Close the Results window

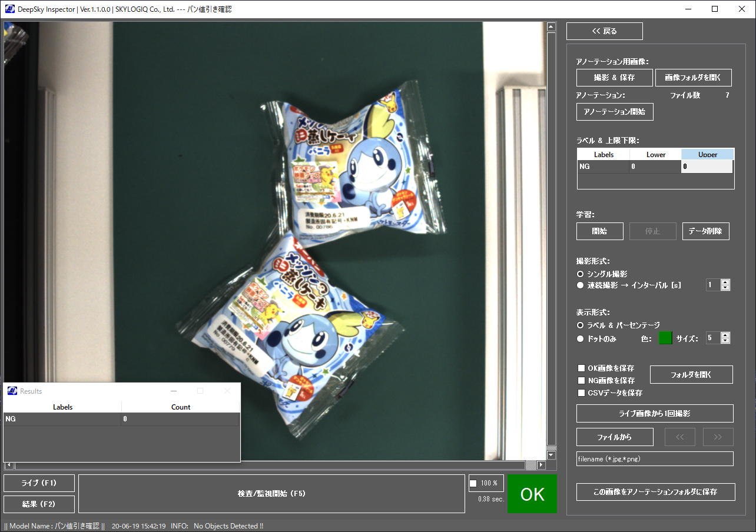[227, 391]
